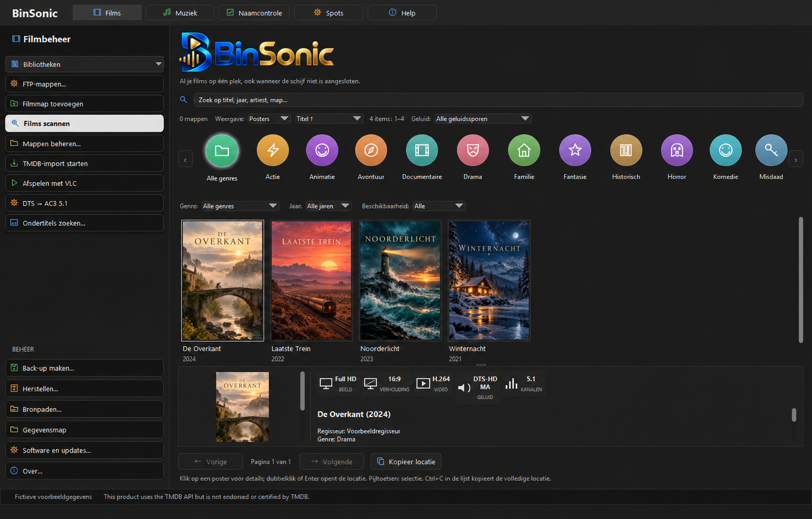The width and height of the screenshot is (812, 519).
Task: Click the BinSonic logo
Action: pyautogui.click(x=257, y=52)
